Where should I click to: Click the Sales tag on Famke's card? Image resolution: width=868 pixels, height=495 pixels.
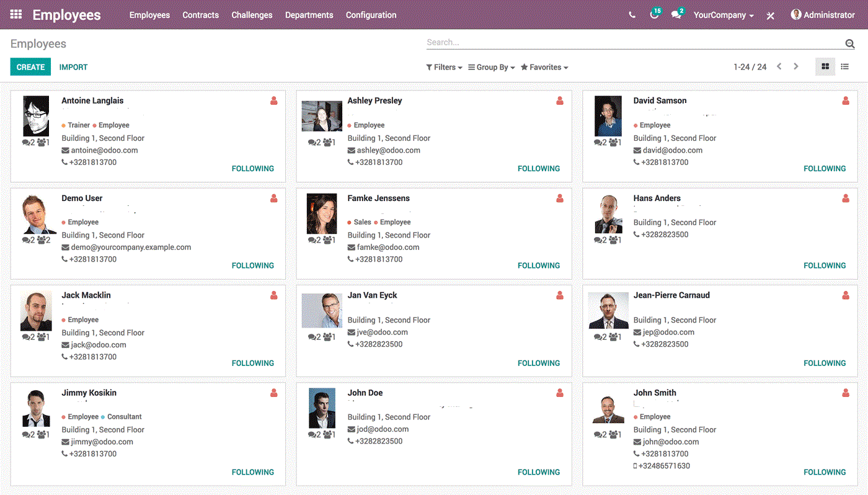point(359,222)
